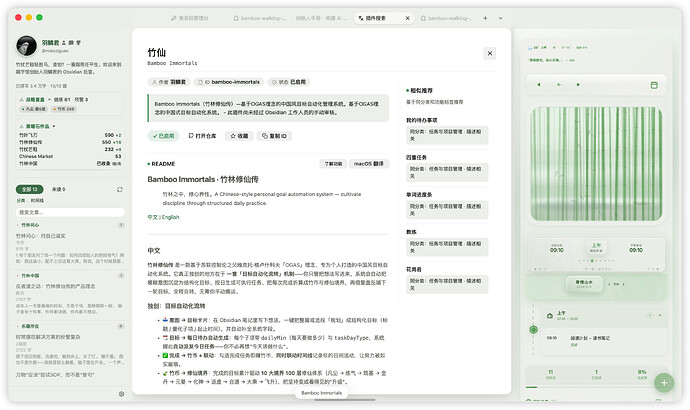Click the center back-to-today arrow icon
The image size is (690, 410).
(559, 84)
